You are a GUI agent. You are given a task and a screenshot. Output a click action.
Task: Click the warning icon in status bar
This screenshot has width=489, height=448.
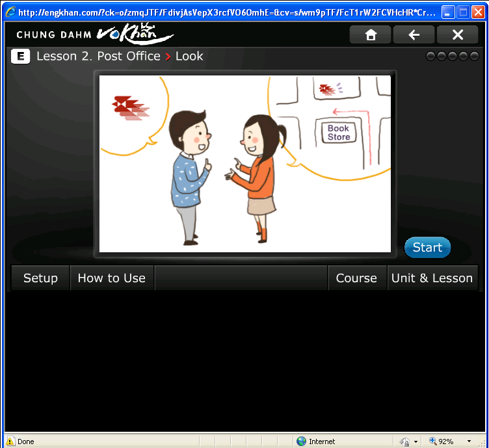[x=10, y=441]
